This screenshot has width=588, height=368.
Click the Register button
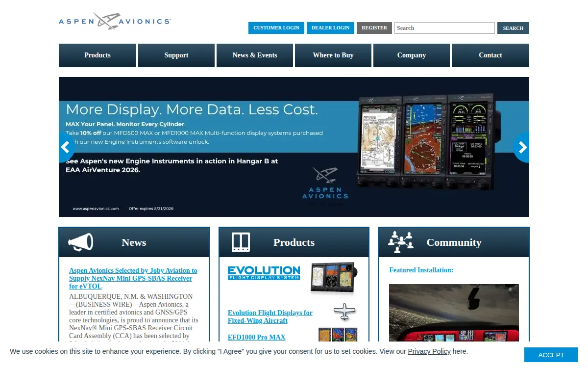[374, 28]
